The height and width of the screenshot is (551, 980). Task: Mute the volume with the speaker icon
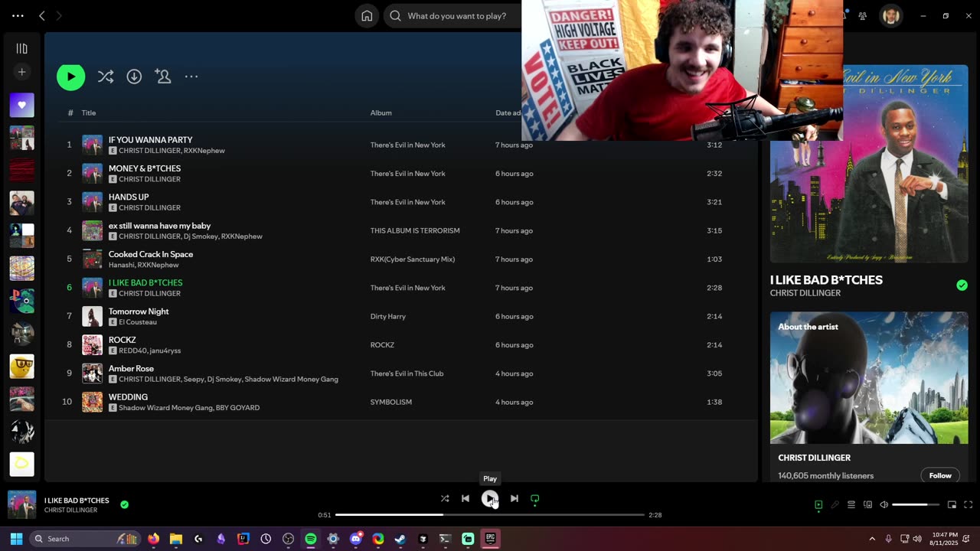[884, 505]
